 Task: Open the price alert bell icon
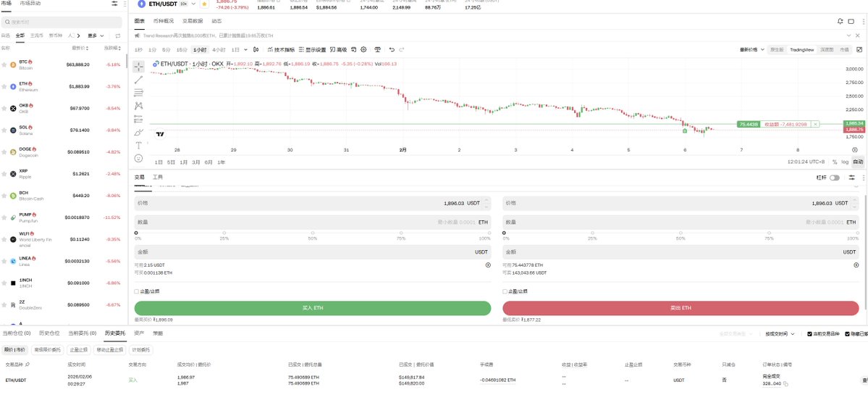coord(841,21)
